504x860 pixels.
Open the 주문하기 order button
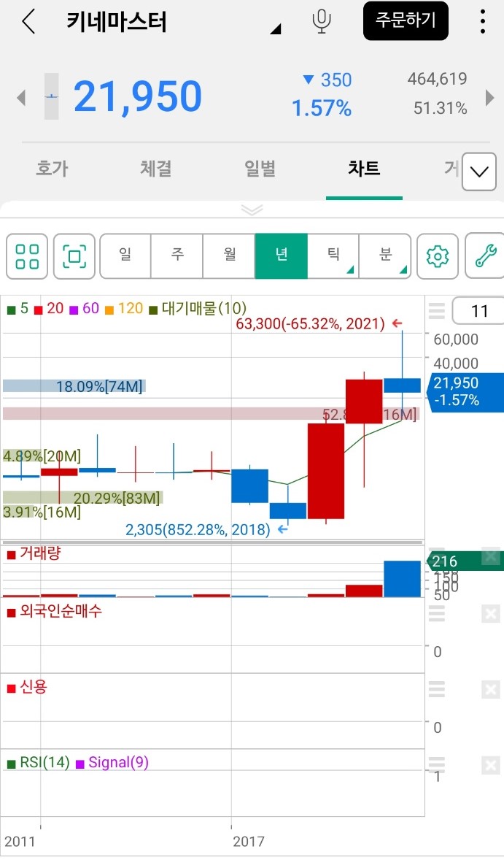click(406, 21)
